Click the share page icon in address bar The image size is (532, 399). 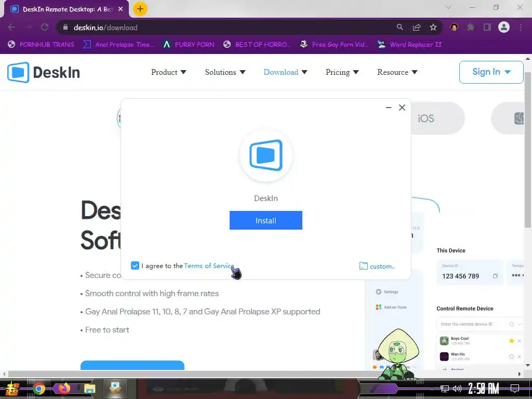417,27
